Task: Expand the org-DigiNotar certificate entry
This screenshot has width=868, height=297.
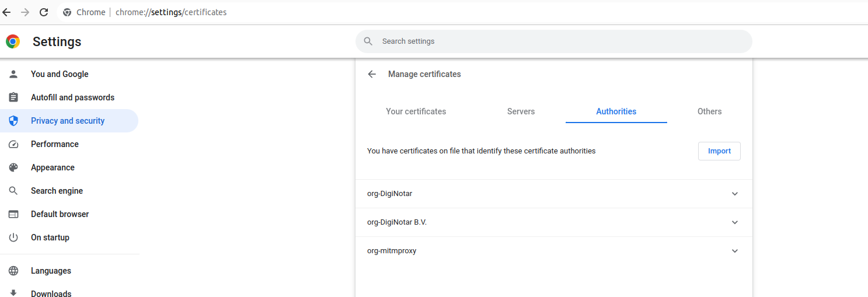Action: (734, 194)
